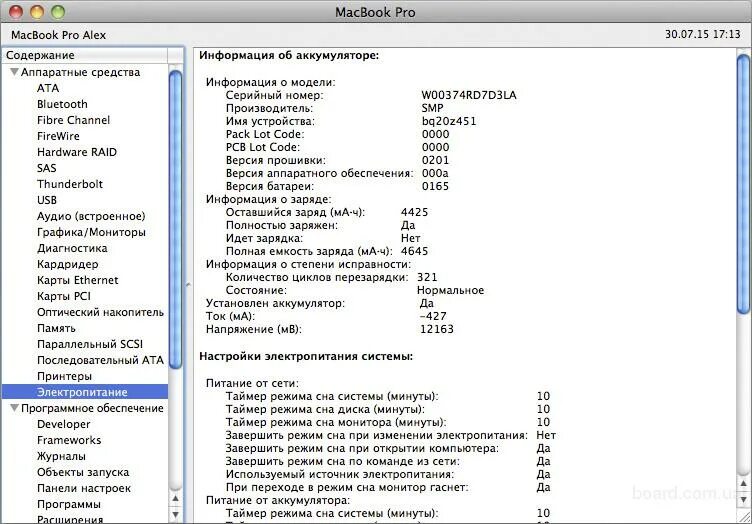Image resolution: width=752 pixels, height=524 pixels.
Task: Select SAS in the sidebar
Action: click(47, 168)
